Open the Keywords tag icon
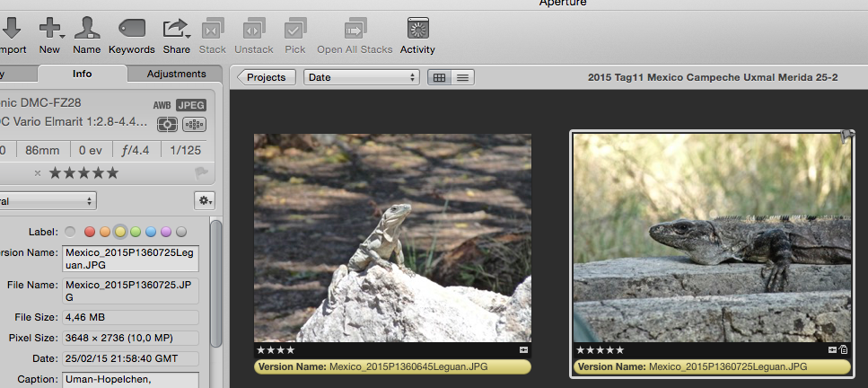The width and height of the screenshot is (868, 388). [x=132, y=28]
